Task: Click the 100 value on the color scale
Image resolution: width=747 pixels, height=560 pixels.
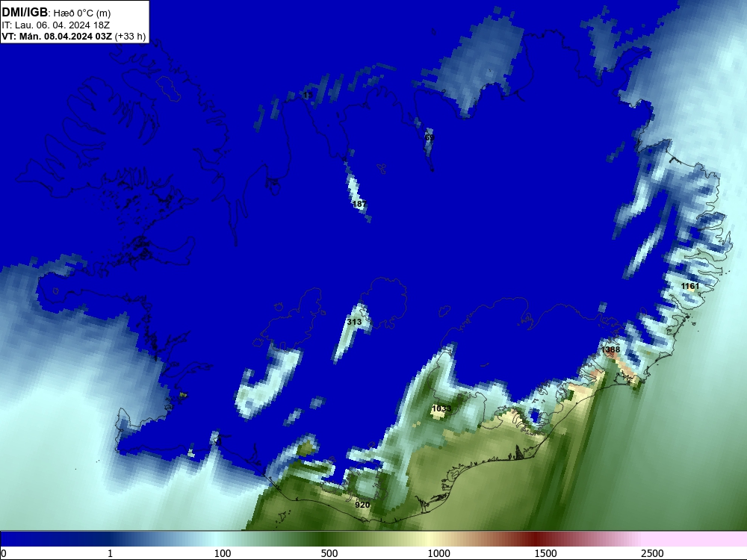Action: tap(223, 553)
